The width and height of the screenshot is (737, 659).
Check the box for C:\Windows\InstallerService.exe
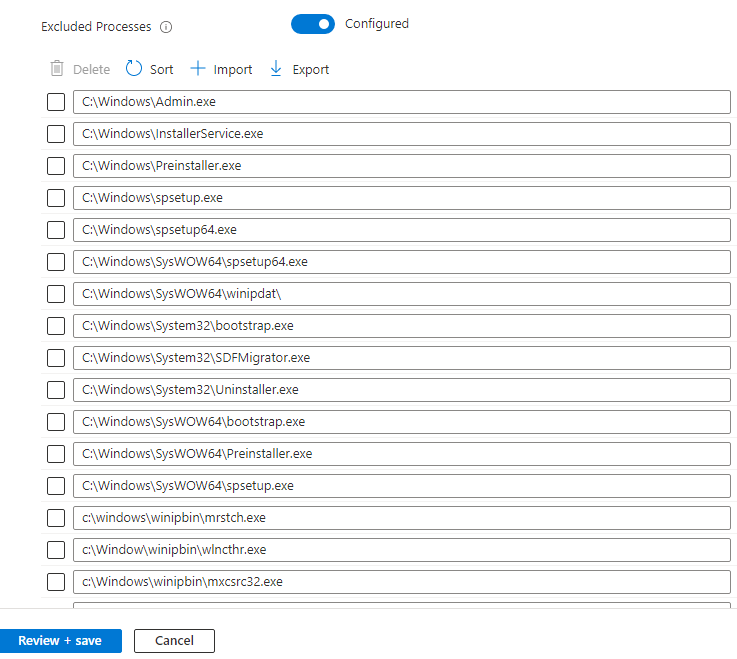(x=56, y=134)
